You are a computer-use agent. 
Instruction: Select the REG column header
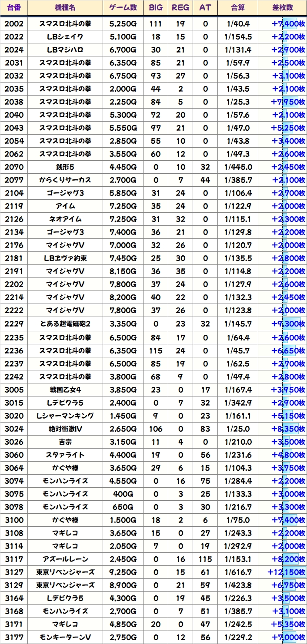tap(180, 8)
